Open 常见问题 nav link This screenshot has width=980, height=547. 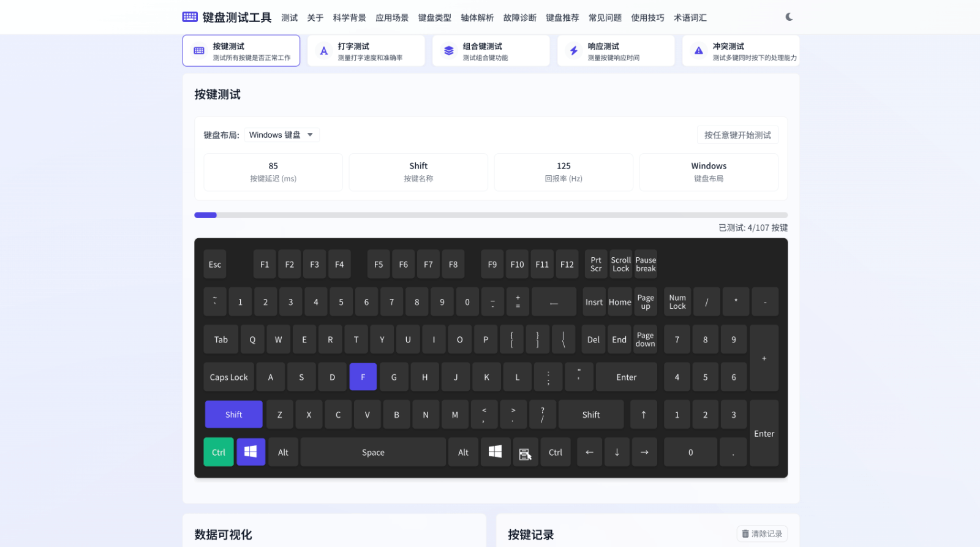(605, 18)
